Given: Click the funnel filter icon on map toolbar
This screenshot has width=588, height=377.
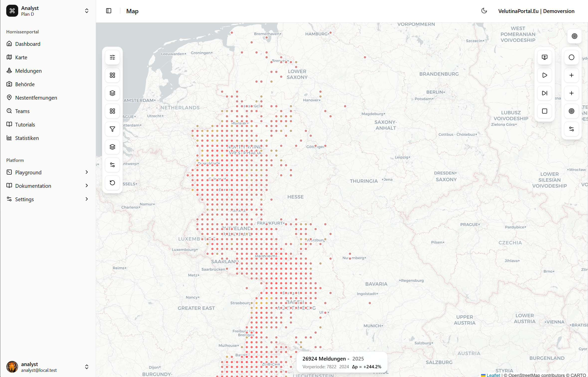Looking at the screenshot, I should pyautogui.click(x=112, y=129).
